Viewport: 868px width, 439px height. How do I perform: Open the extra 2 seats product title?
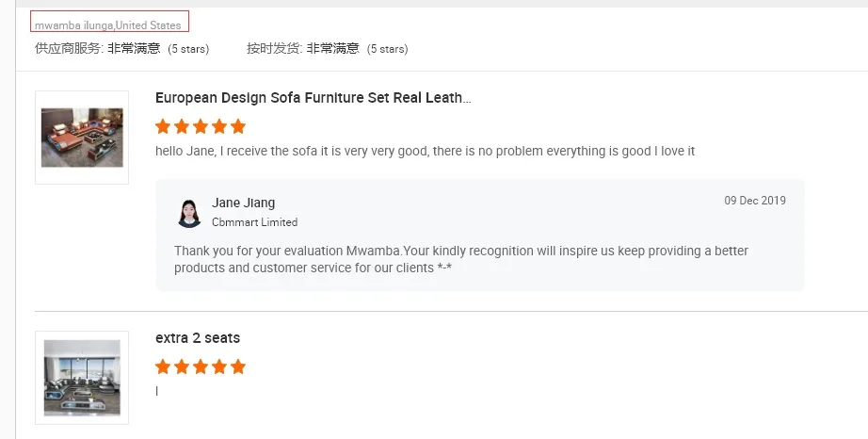pyautogui.click(x=198, y=338)
